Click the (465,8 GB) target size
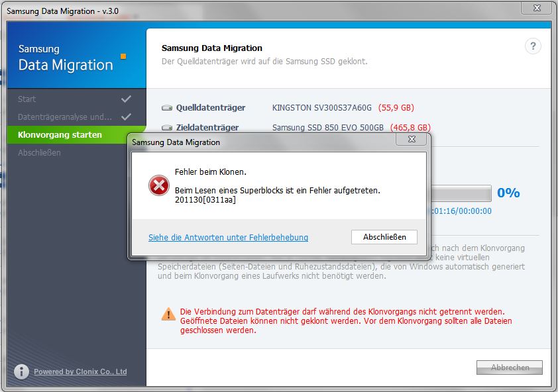 (410, 127)
